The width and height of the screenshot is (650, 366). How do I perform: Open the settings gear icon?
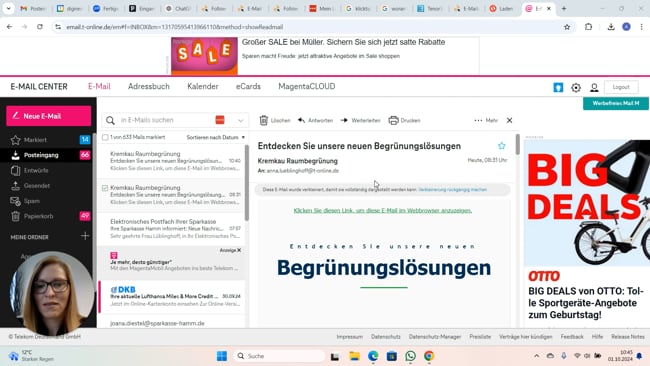[576, 87]
